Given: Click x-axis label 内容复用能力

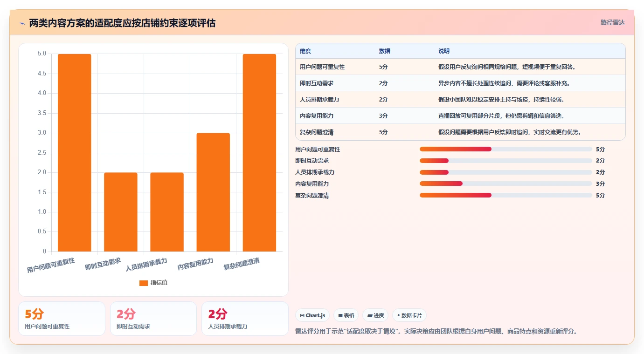Looking at the screenshot, I should [x=195, y=265].
